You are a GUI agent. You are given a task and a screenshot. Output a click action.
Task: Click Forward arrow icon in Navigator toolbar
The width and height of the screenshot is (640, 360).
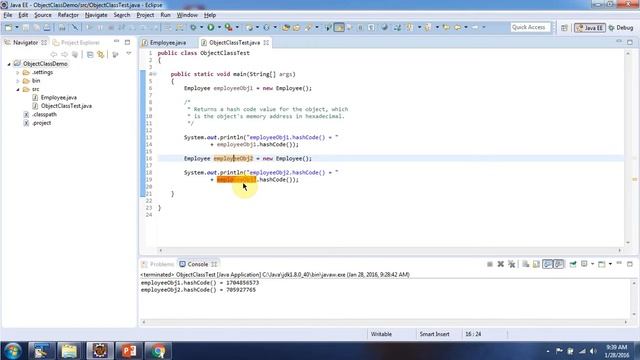tap(64, 54)
